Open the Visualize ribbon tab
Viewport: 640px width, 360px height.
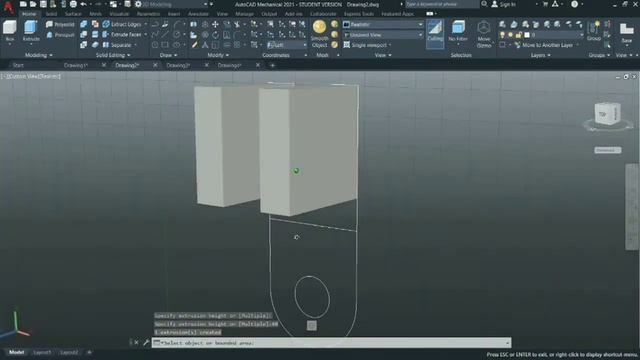click(x=119, y=14)
